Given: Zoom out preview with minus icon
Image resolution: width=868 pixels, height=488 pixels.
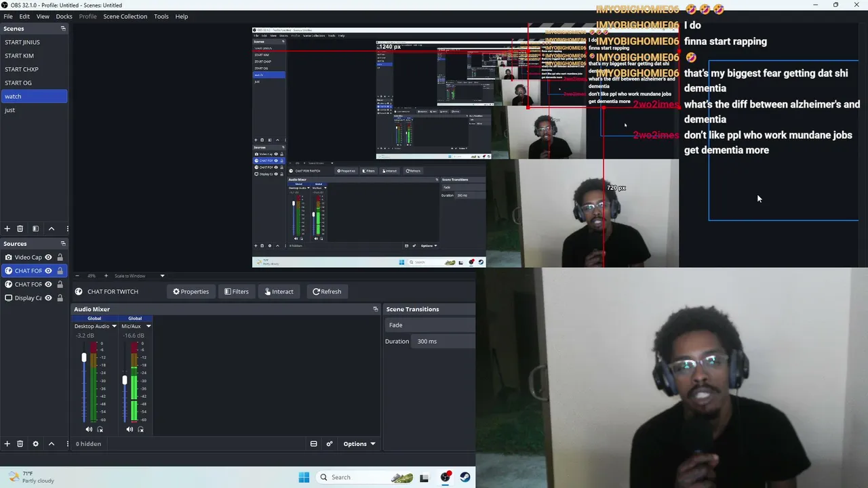Looking at the screenshot, I should [77, 276].
